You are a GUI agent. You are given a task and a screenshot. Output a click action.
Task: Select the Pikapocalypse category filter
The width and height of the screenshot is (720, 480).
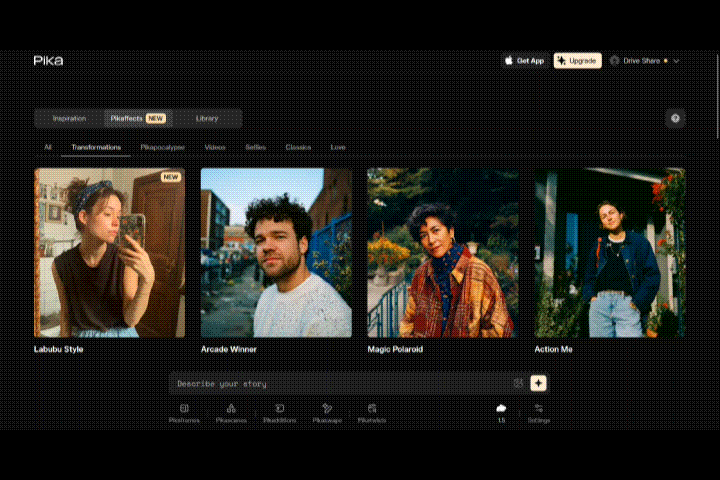coord(163,147)
